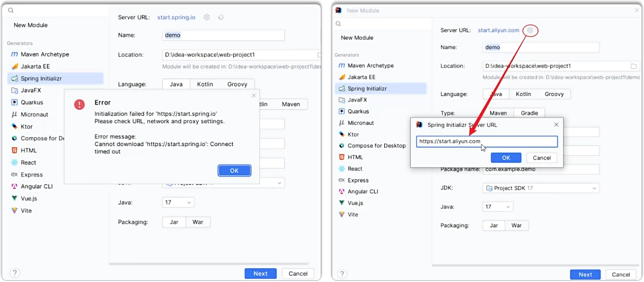Image resolution: width=644 pixels, height=282 pixels.
Task: Click Cancel at the bottom of the error-dialog window
Action: [x=298, y=274]
